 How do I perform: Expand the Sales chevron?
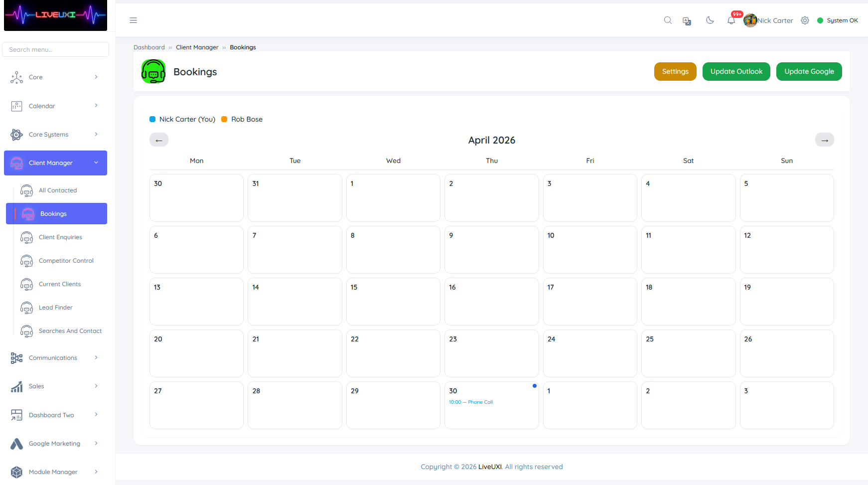point(96,386)
